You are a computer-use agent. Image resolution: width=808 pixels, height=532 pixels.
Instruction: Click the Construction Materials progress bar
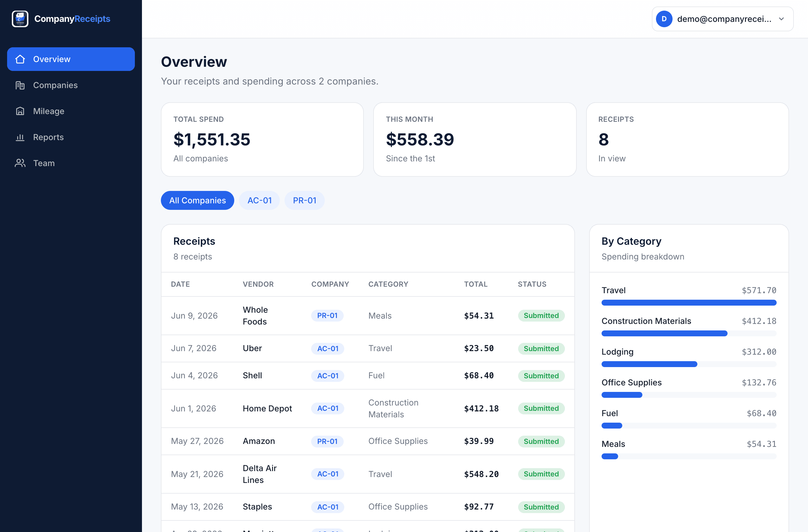tap(689, 333)
